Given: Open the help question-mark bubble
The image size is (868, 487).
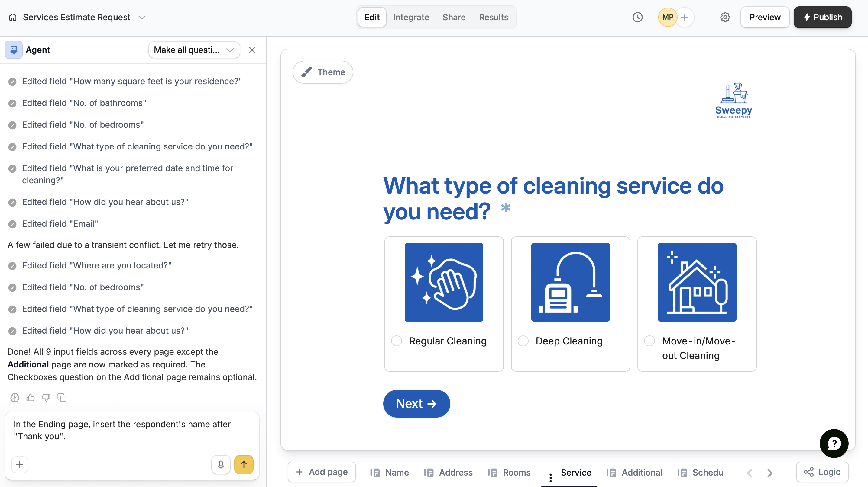Looking at the screenshot, I should point(834,444).
